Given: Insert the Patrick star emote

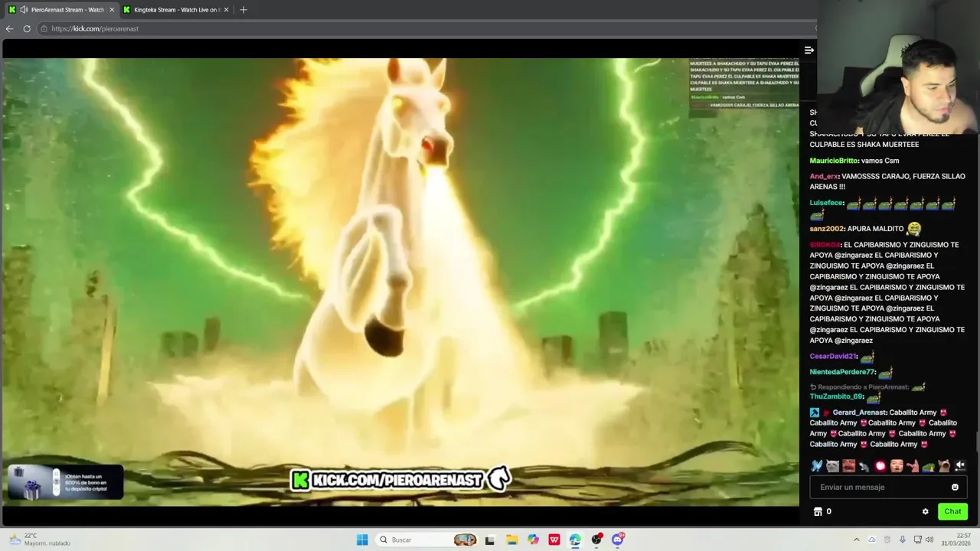Looking at the screenshot, I should pos(913,465).
